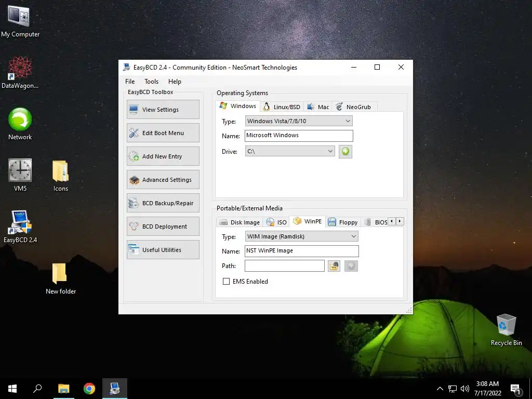The height and width of the screenshot is (399, 532).
Task: Click the NST WinPE Image name field
Action: click(x=301, y=251)
